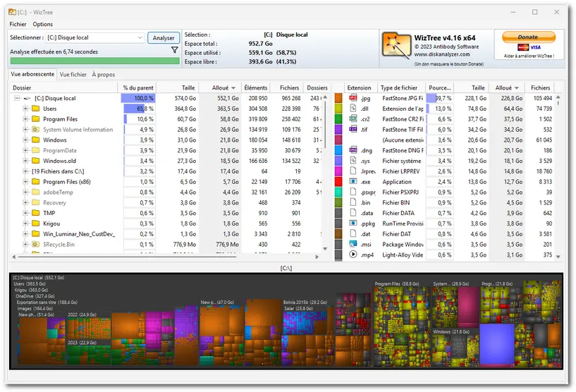Click the .bin file type icon
This screenshot has height=392, width=576.
(353, 202)
